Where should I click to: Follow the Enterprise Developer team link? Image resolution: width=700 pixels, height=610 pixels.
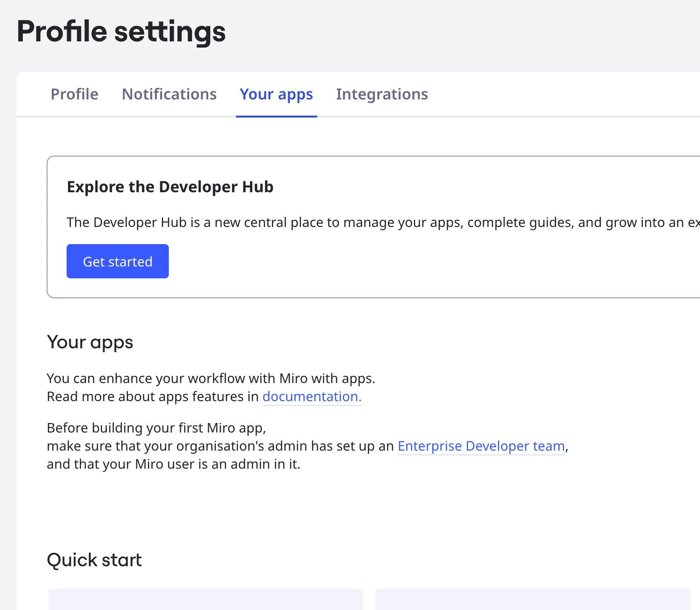(x=481, y=446)
